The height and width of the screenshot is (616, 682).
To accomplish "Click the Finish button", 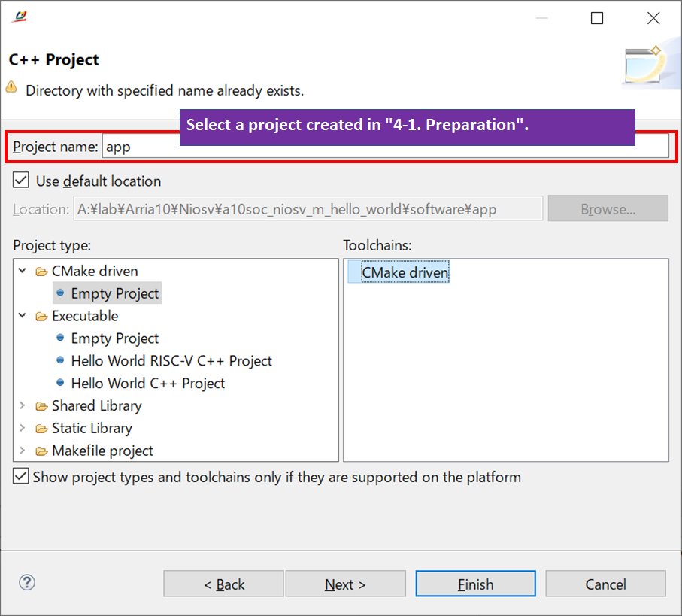I will 475,584.
